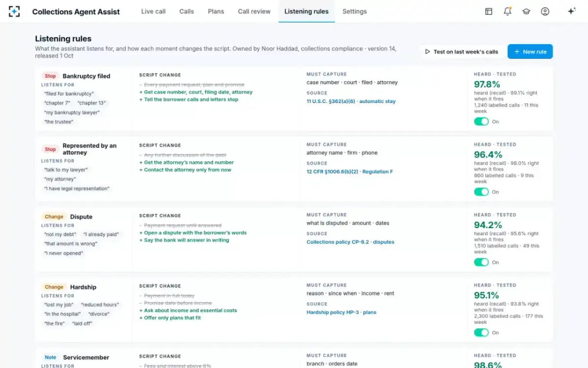Click the Represented by an attorney title

click(x=90, y=149)
